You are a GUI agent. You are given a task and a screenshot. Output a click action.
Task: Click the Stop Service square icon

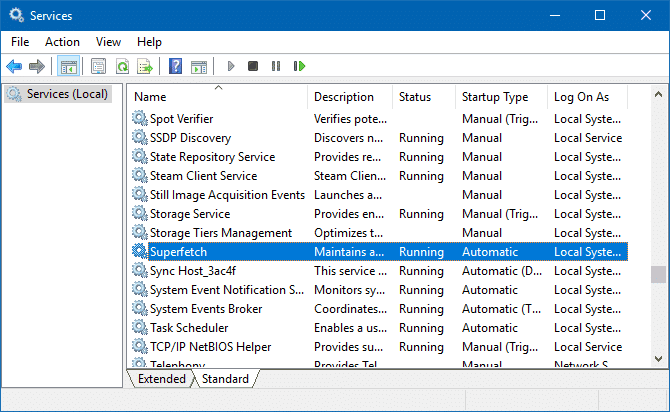coord(253,67)
